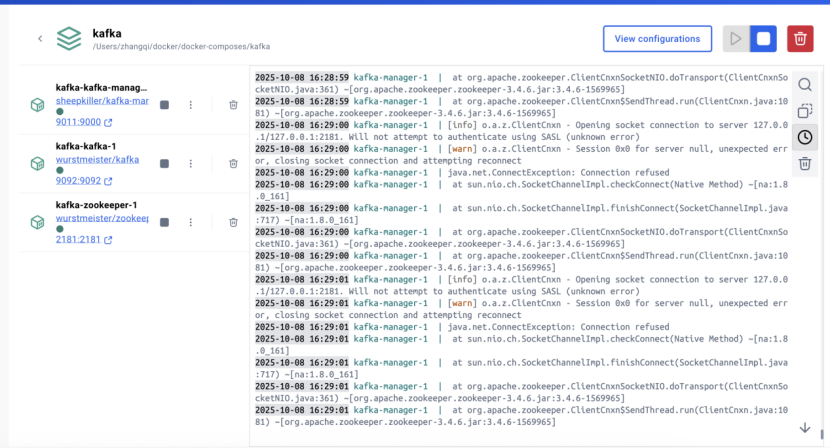The height and width of the screenshot is (448, 830).
Task: Click the kafka stack title
Action: [x=107, y=33]
